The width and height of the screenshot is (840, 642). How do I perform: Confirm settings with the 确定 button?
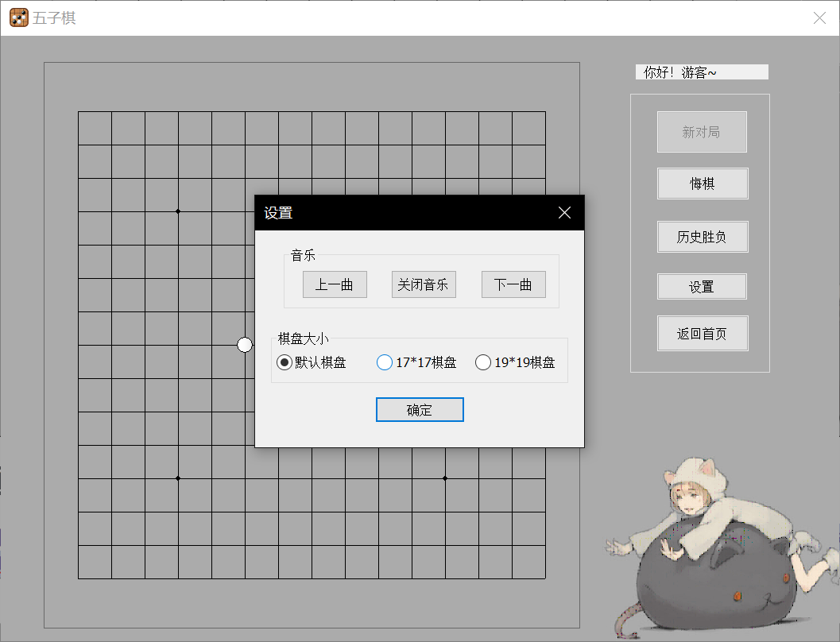coord(420,410)
